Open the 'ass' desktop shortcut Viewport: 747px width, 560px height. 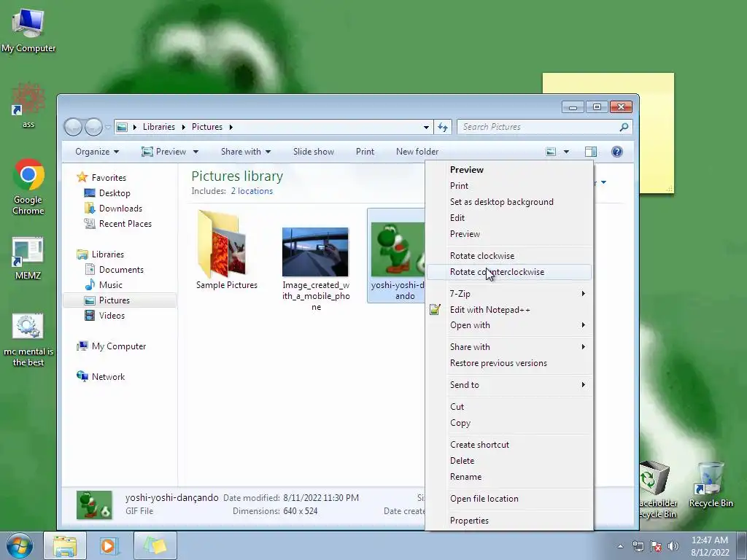click(28, 105)
